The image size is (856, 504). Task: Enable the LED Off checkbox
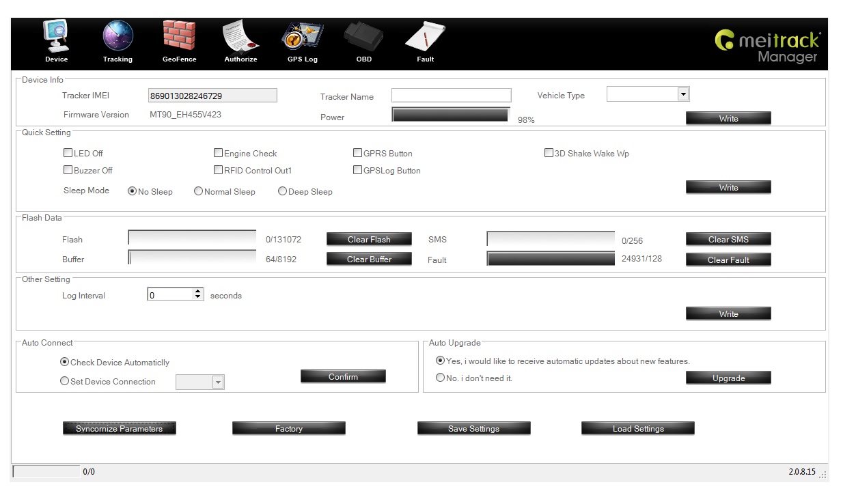68,153
